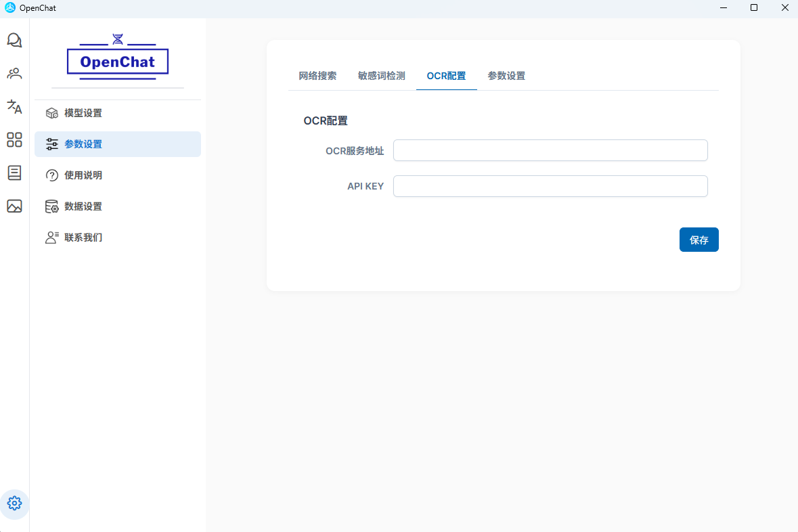This screenshot has height=532, width=798.
Task: Close the OpenChat window
Action: (784, 7)
